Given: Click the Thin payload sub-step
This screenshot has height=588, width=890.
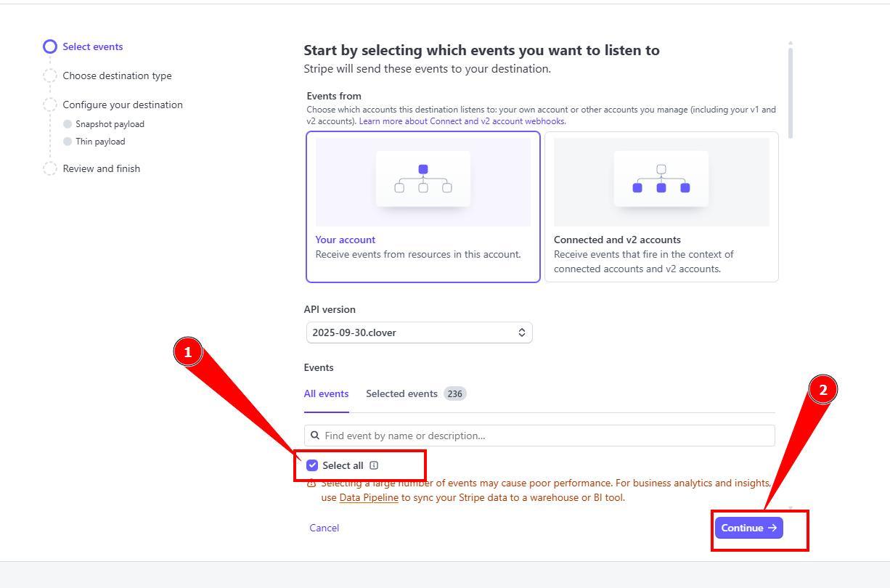Looking at the screenshot, I should click(100, 142).
